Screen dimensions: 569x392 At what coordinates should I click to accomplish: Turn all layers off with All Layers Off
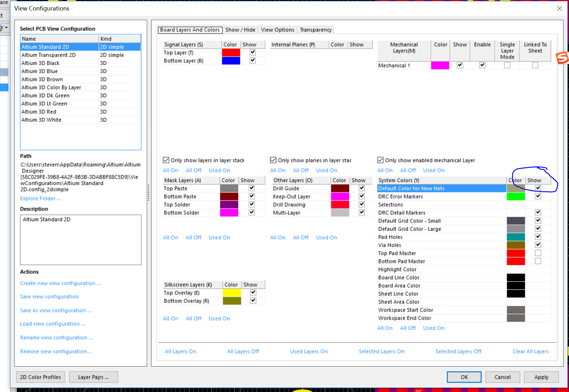(243, 351)
